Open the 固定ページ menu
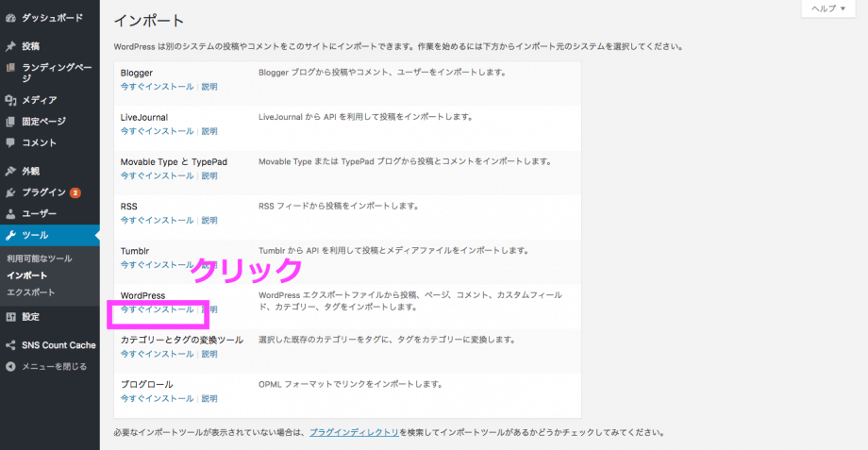 point(43,122)
